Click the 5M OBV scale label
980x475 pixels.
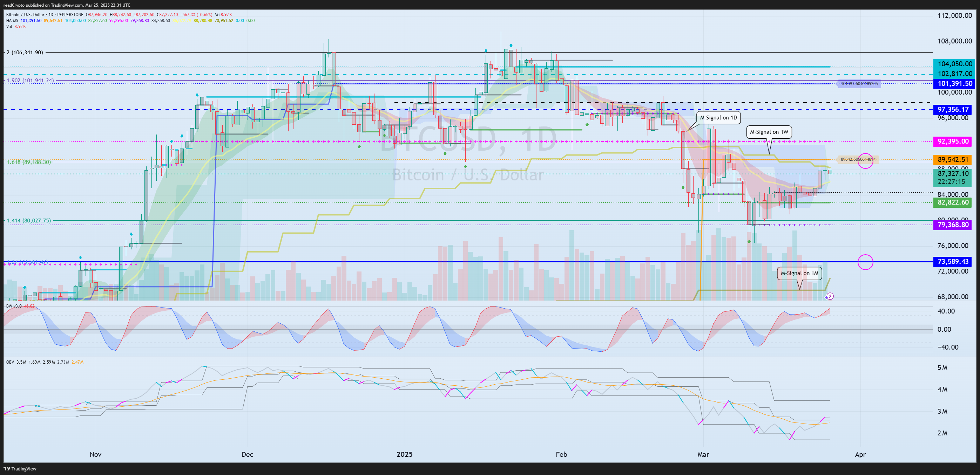[942, 367]
